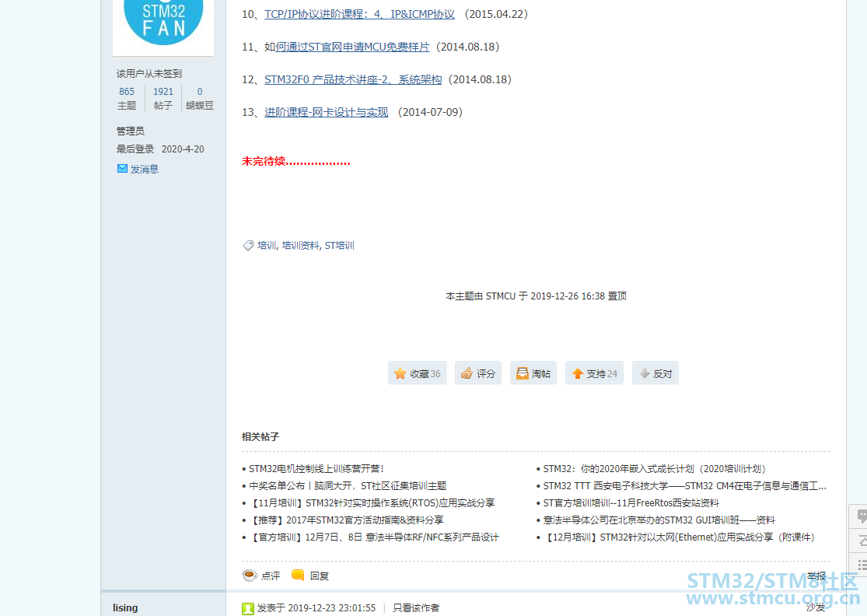The height and width of the screenshot is (616, 867).
Task: Click the 未完待续 red text
Action: coord(295,162)
